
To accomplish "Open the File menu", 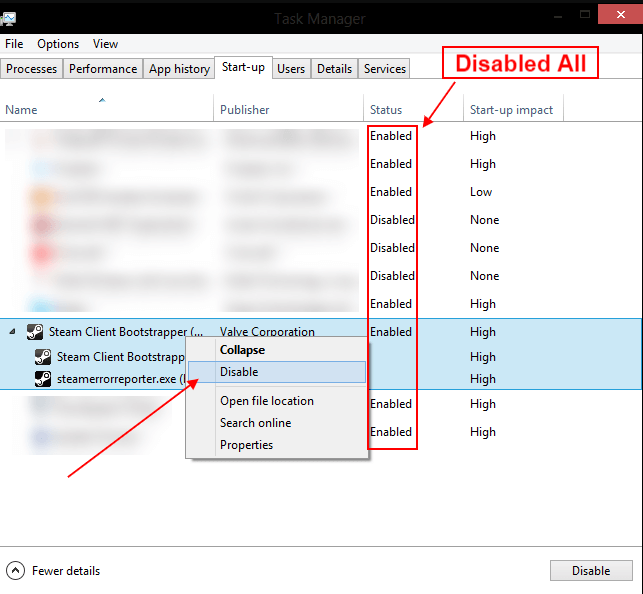I will 14,44.
